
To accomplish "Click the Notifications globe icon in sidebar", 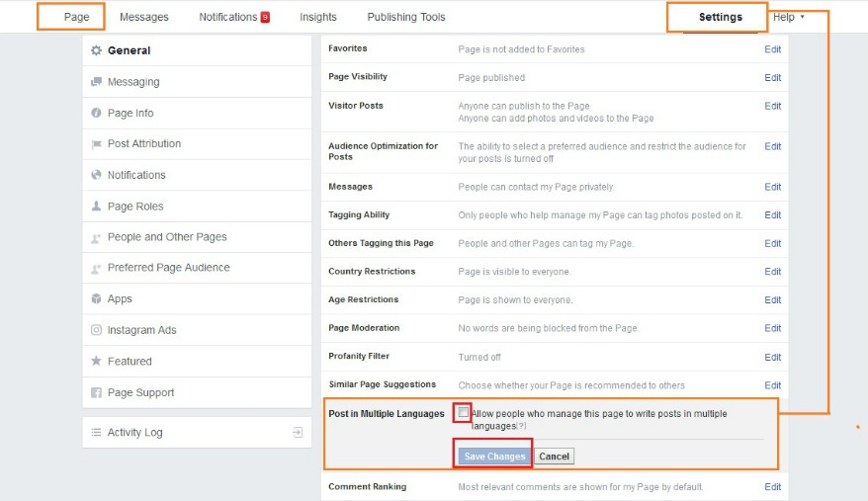I will point(96,175).
